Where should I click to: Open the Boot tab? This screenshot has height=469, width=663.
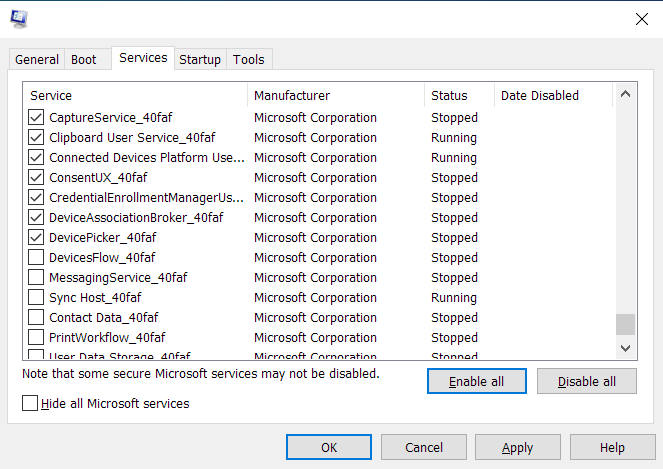pyautogui.click(x=84, y=60)
